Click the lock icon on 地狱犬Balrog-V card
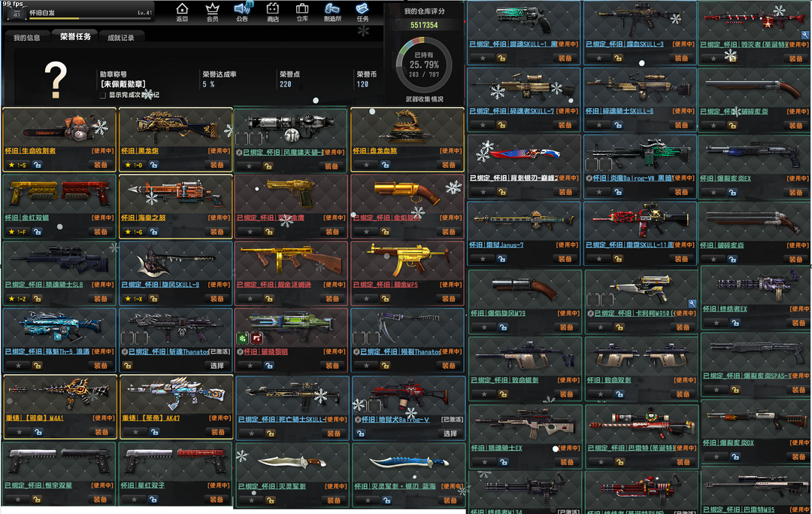 click(360, 433)
